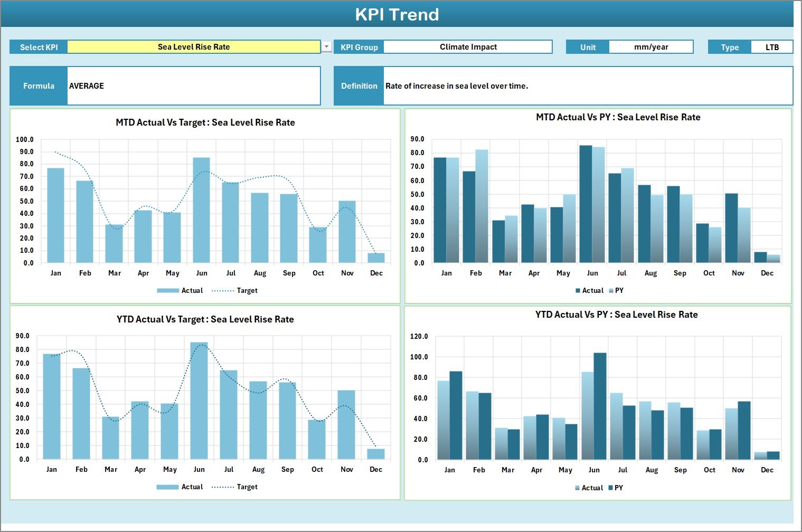The height and width of the screenshot is (532, 802).
Task: Select the MTD Actual Vs Target chart title
Action: tap(205, 122)
